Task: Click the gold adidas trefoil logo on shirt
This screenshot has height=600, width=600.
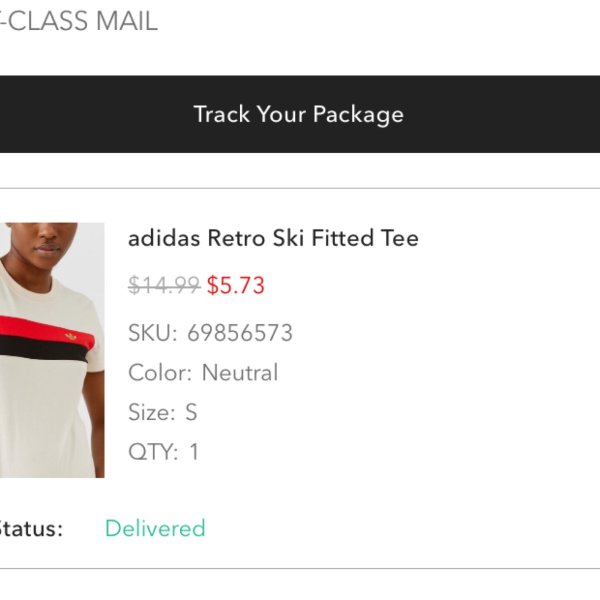Action: 71,336
